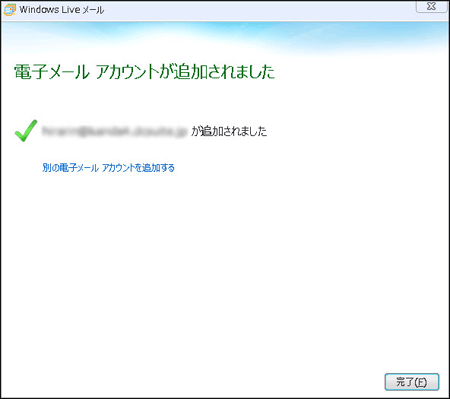Click "Windows Live" words in title bar
The image size is (450, 399).
pyautogui.click(x=49, y=10)
